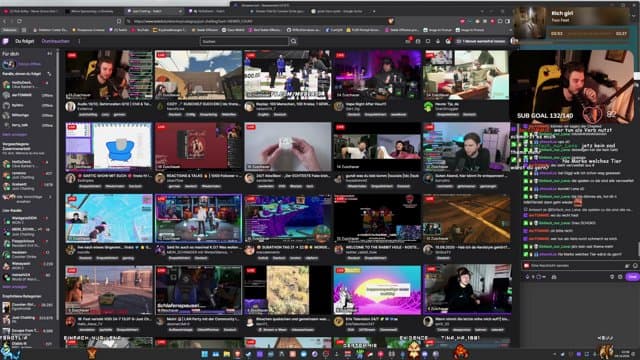Click the Brave shield icon in address bar
The height and width of the screenshot is (360, 640).
[391, 21]
